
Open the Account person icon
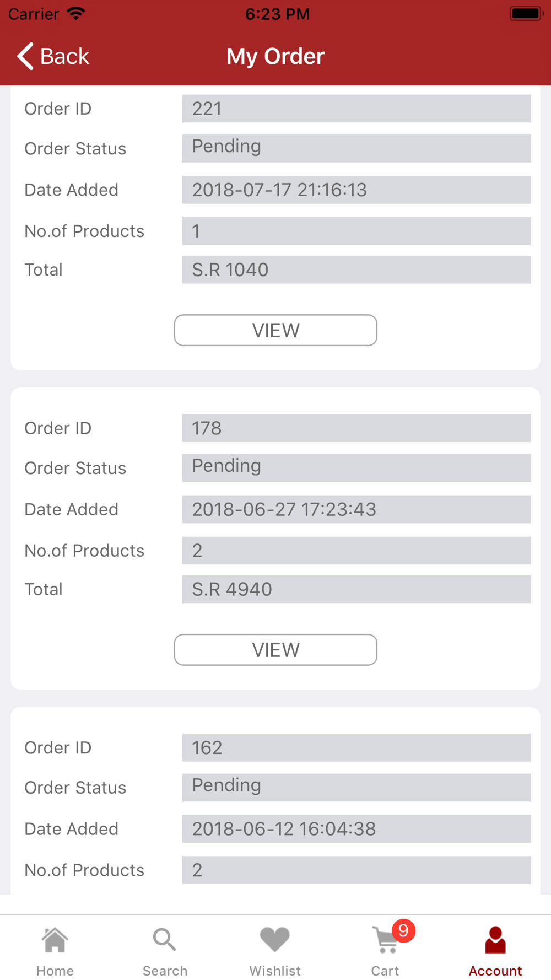[495, 940]
